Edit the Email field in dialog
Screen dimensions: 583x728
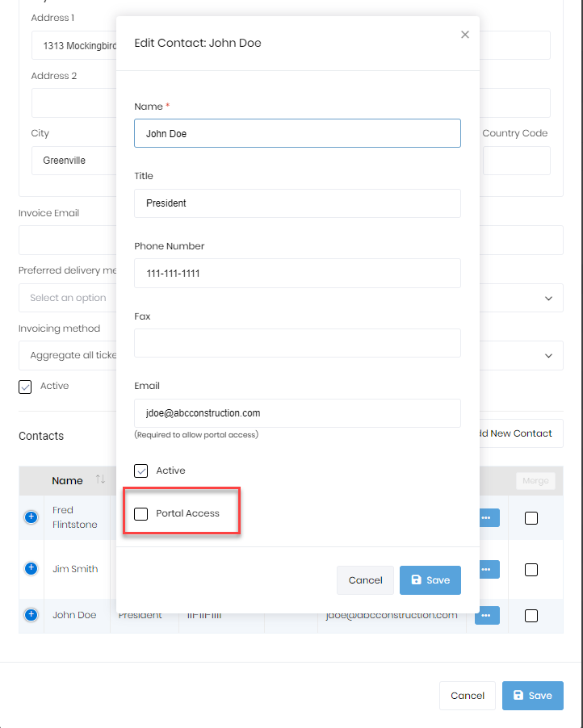tap(297, 413)
